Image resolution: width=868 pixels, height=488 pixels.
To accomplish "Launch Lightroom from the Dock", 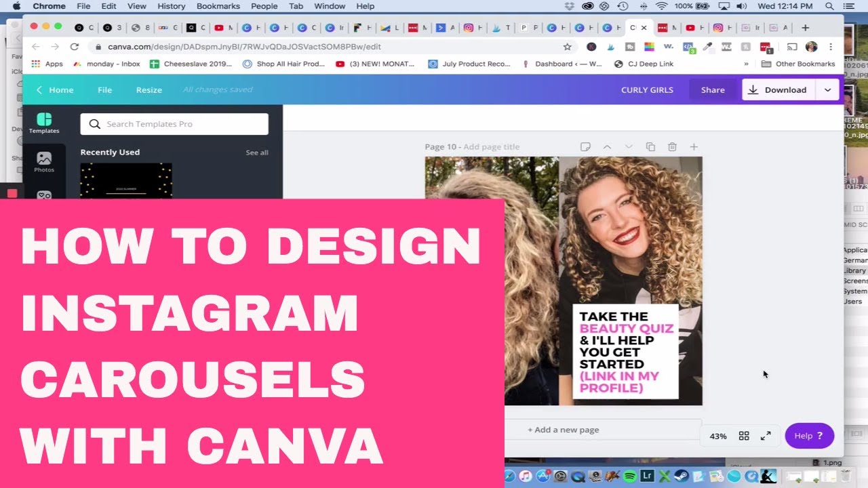I will 647,476.
